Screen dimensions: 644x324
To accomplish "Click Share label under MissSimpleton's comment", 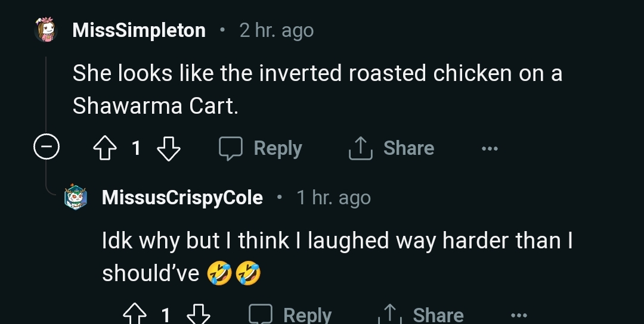I will 408,148.
